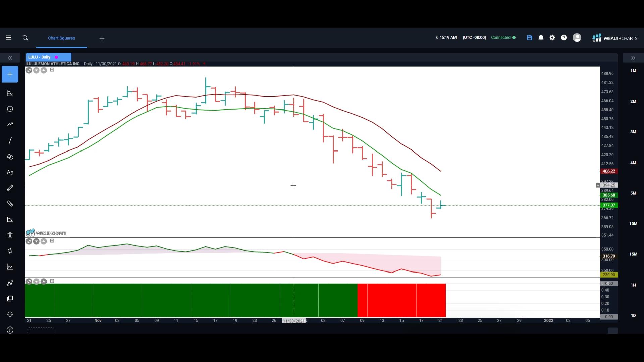Select the 4M timeframe

coord(633,163)
